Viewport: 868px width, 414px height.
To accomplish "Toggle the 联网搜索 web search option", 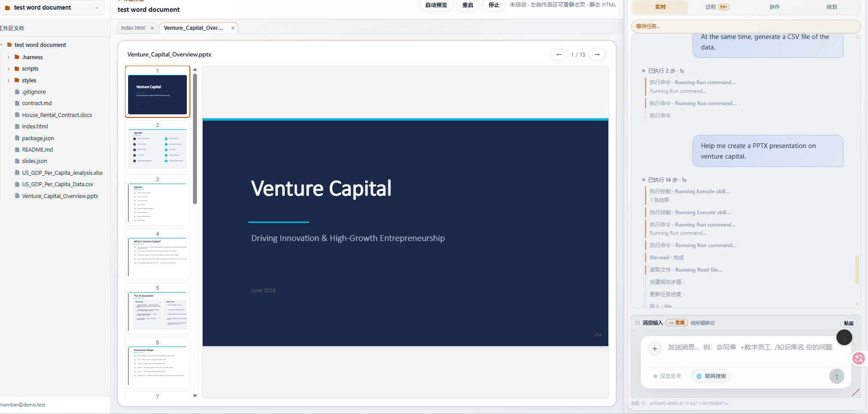I will pyautogui.click(x=711, y=376).
